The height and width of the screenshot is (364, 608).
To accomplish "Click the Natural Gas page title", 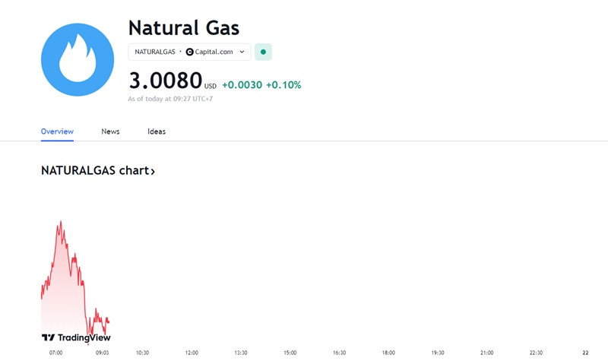I will point(184,28).
